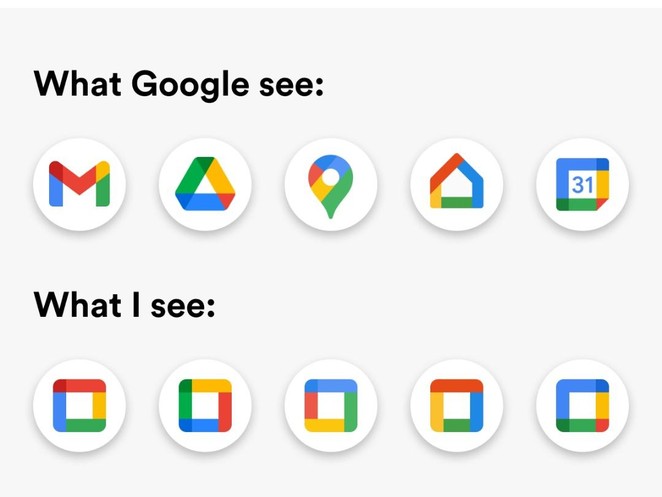662x497 pixels.
Task: Click the white center of Home icon
Action: 457,183
